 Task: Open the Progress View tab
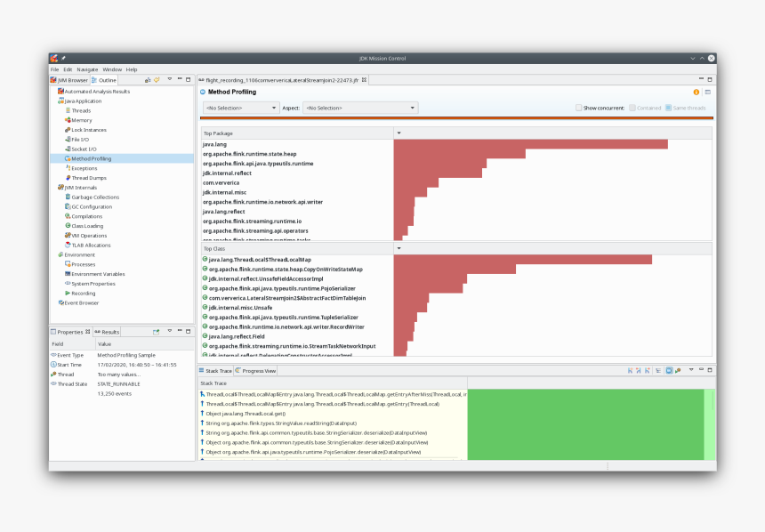pyautogui.click(x=255, y=371)
